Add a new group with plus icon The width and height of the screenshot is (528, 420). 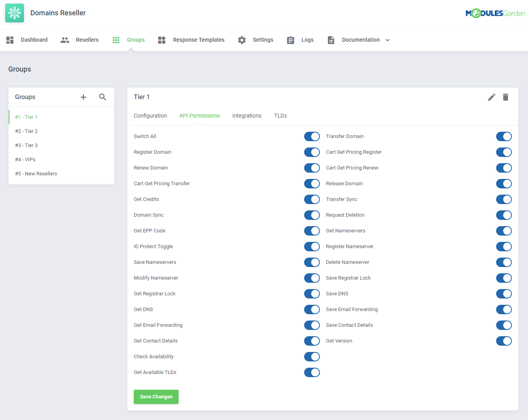83,97
